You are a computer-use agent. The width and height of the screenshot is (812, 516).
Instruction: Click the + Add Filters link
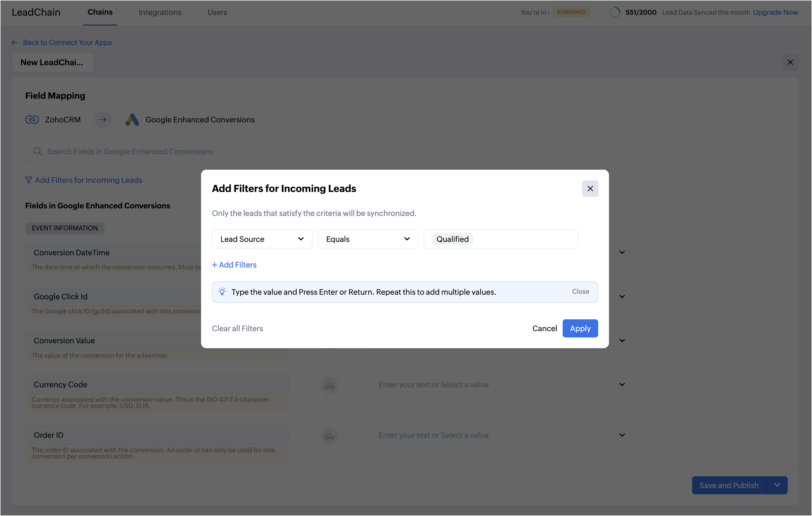[234, 265]
